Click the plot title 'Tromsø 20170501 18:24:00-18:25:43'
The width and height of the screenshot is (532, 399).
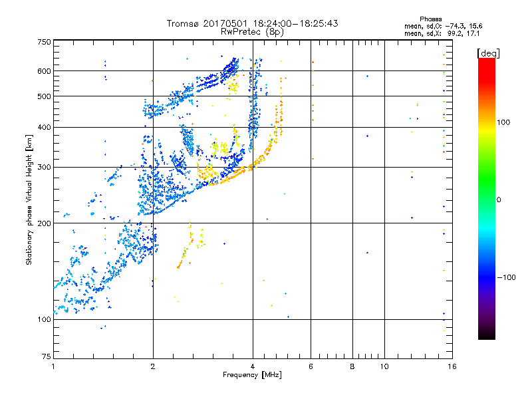click(252, 23)
